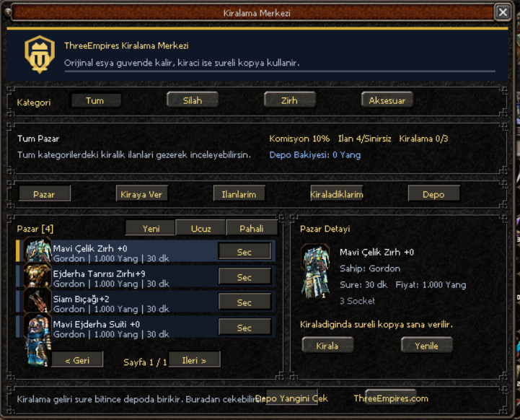This screenshot has width=520, height=420.
Task: Click the armor preview image in Pazar Detayi
Action: pos(315,272)
